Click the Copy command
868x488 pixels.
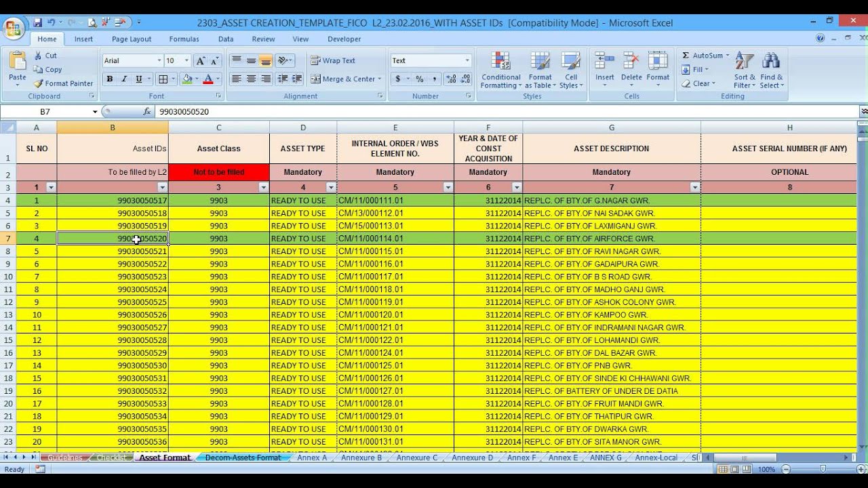(48, 69)
